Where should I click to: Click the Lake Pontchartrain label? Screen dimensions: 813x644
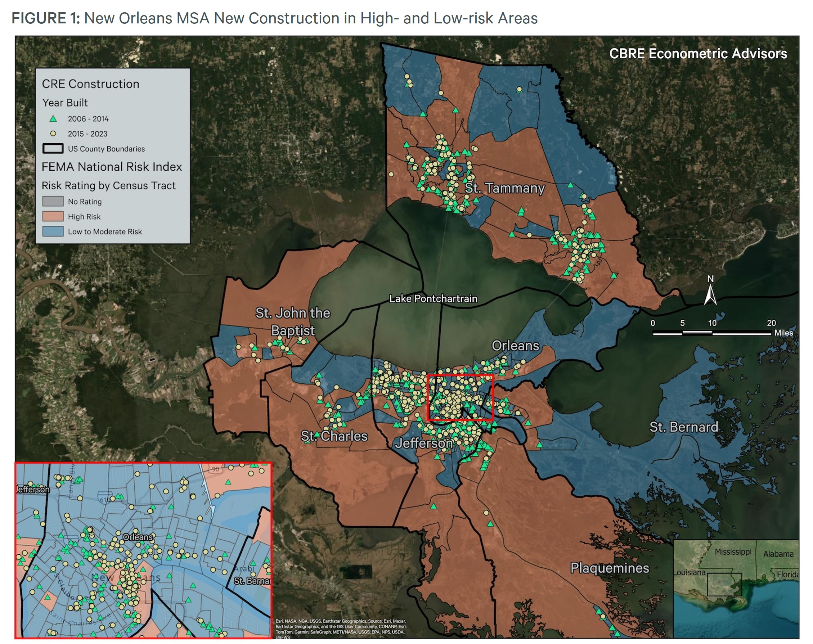[433, 299]
